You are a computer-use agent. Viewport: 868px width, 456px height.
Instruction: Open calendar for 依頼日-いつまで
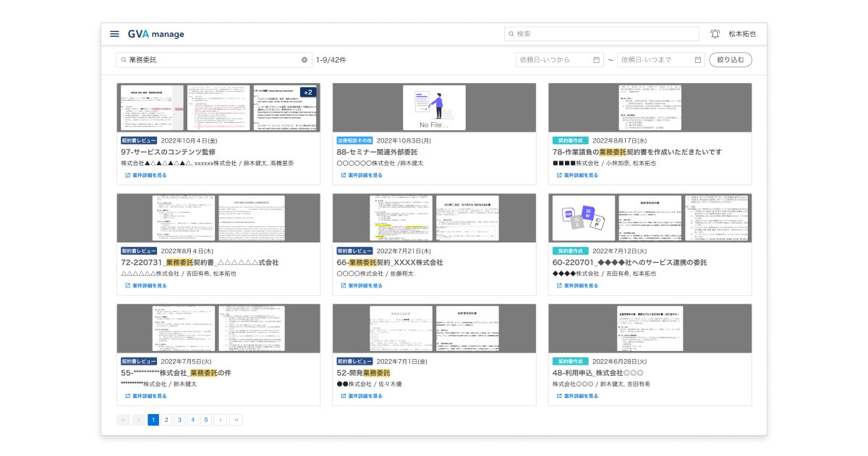point(698,60)
